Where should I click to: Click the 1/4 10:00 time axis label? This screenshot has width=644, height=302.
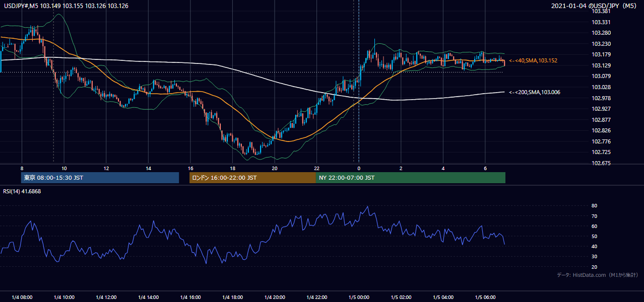pyautogui.click(x=64, y=297)
